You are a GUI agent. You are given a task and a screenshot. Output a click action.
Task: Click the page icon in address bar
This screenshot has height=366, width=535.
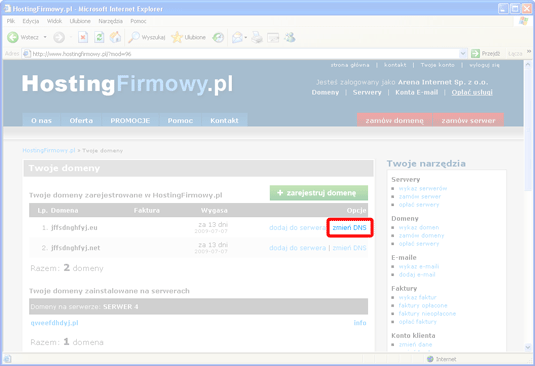click(26, 54)
